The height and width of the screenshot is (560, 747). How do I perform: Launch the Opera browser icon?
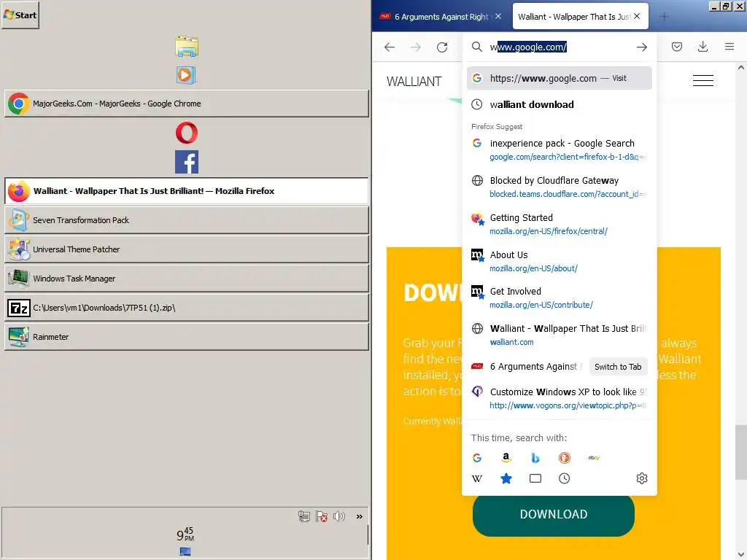click(x=186, y=133)
